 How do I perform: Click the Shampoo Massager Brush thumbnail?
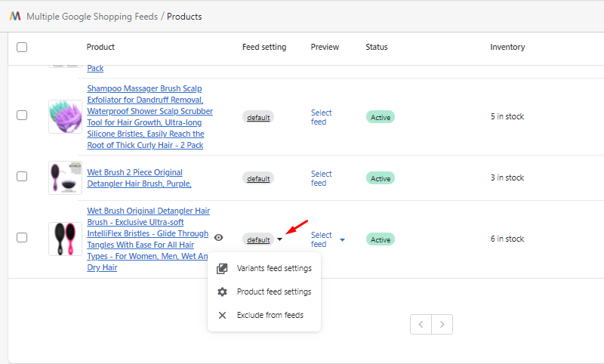pyautogui.click(x=65, y=117)
